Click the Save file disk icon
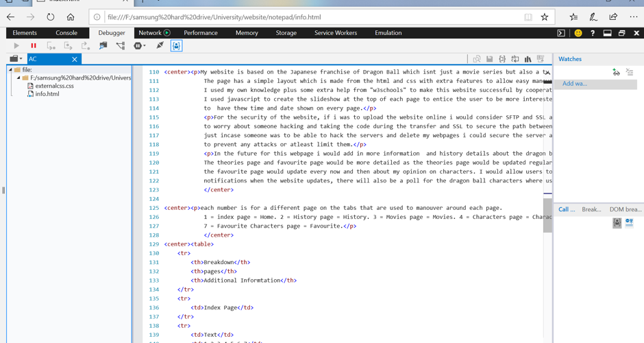This screenshot has width=644, height=343. point(490,59)
